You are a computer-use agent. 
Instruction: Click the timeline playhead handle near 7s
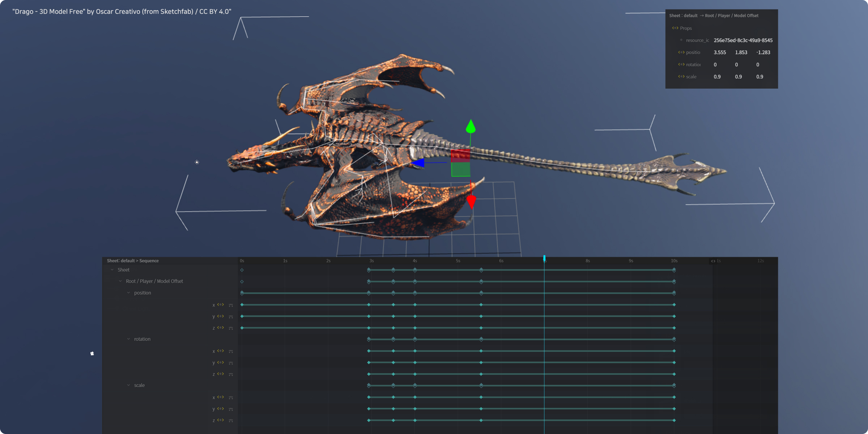(x=544, y=258)
